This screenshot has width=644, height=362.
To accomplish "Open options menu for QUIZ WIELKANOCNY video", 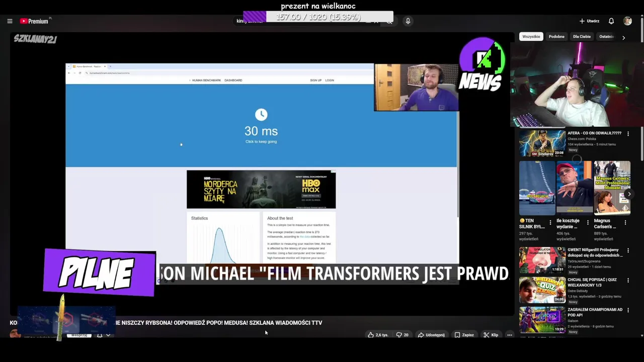I will point(628,280).
